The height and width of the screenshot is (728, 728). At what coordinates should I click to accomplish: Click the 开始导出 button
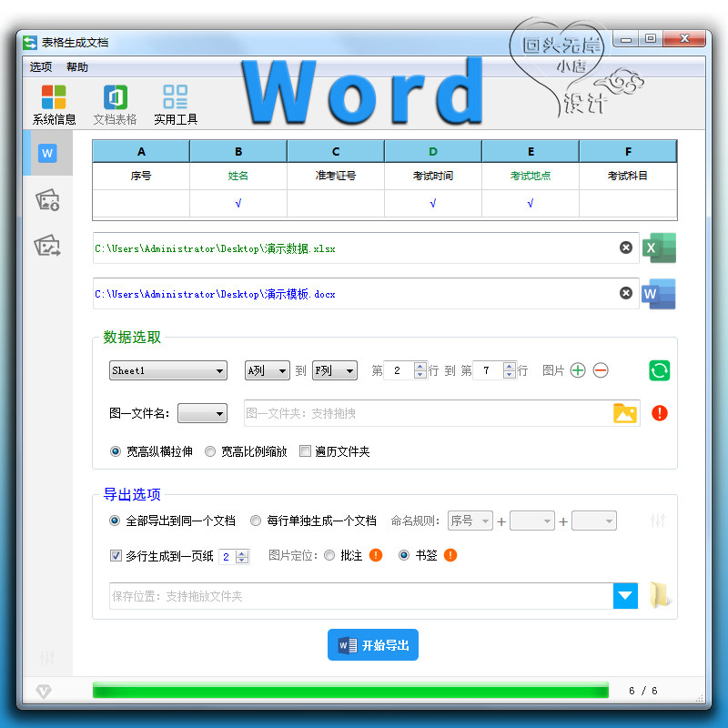coord(373,645)
